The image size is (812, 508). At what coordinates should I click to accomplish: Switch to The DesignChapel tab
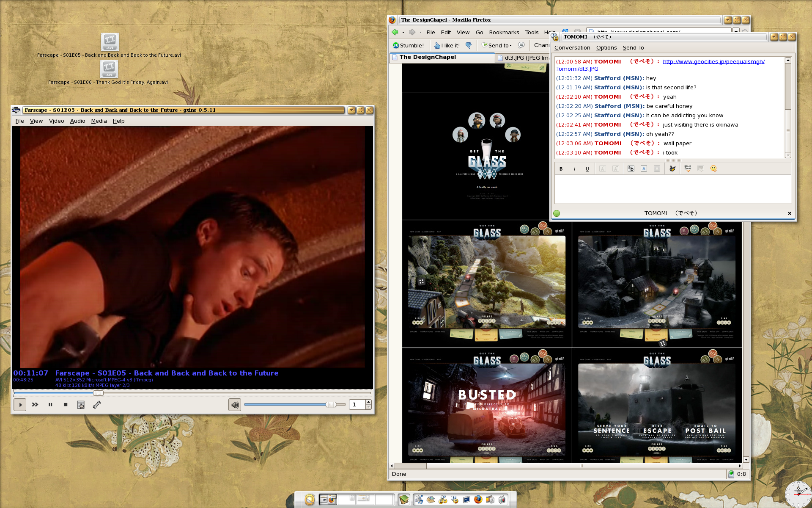(x=442, y=57)
